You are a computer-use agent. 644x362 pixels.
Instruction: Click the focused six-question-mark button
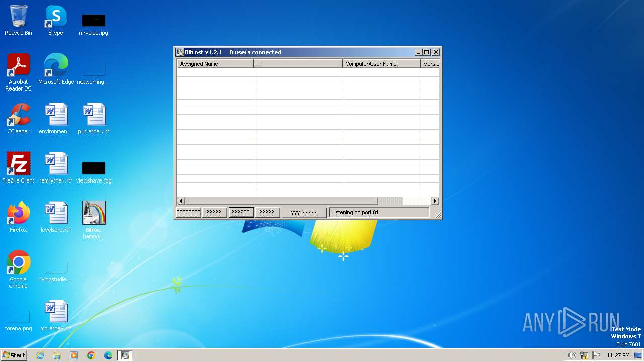pyautogui.click(x=240, y=212)
